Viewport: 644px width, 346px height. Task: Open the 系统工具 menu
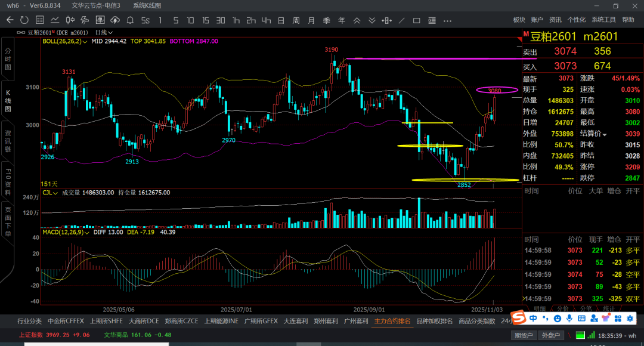pyautogui.click(x=603, y=20)
